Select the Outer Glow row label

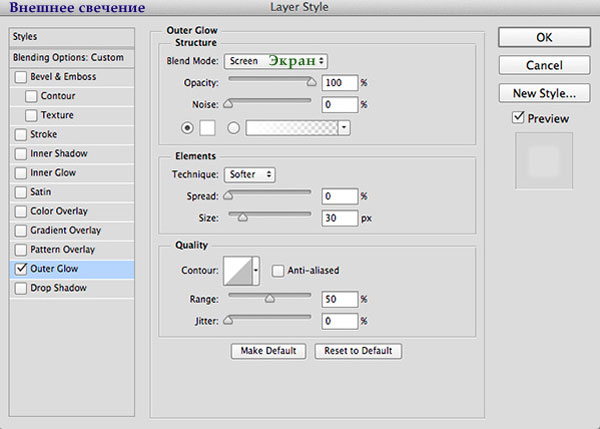(x=54, y=269)
